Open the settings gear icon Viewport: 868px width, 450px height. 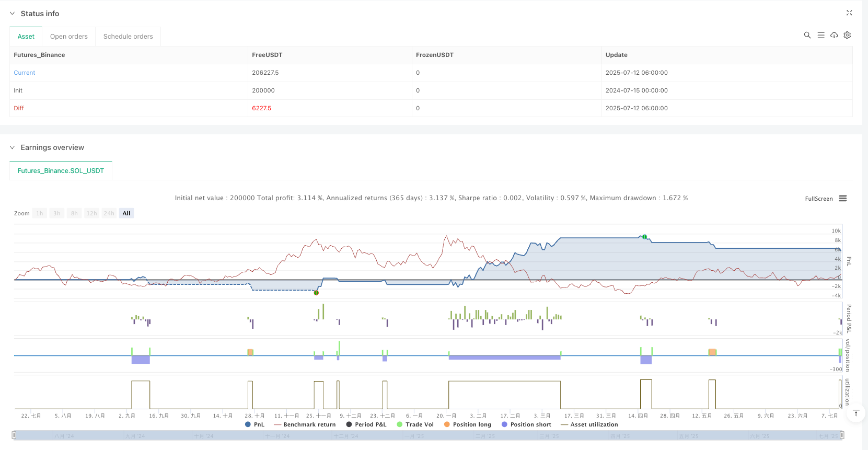pyautogui.click(x=847, y=35)
